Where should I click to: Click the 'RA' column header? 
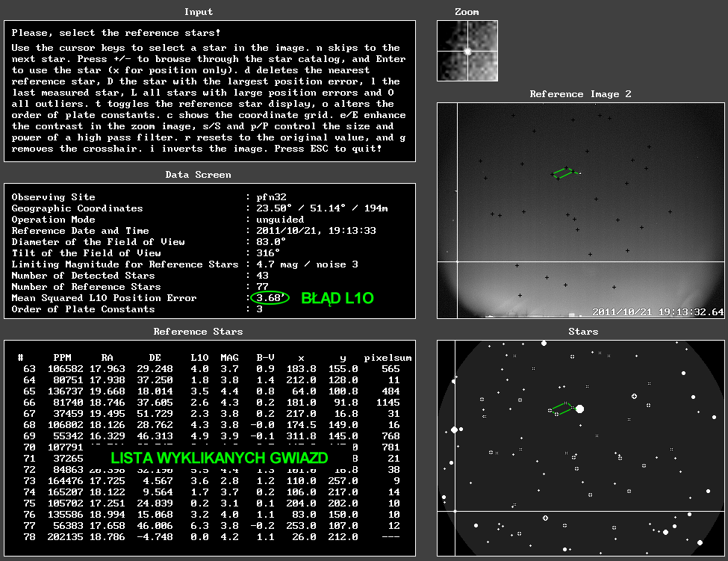[x=108, y=358]
